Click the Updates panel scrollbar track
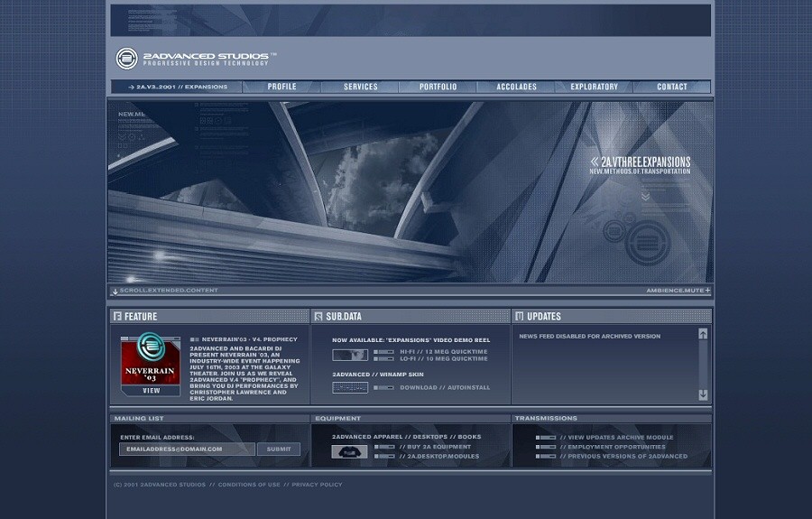Image resolution: width=812 pixels, height=519 pixels. [x=703, y=364]
